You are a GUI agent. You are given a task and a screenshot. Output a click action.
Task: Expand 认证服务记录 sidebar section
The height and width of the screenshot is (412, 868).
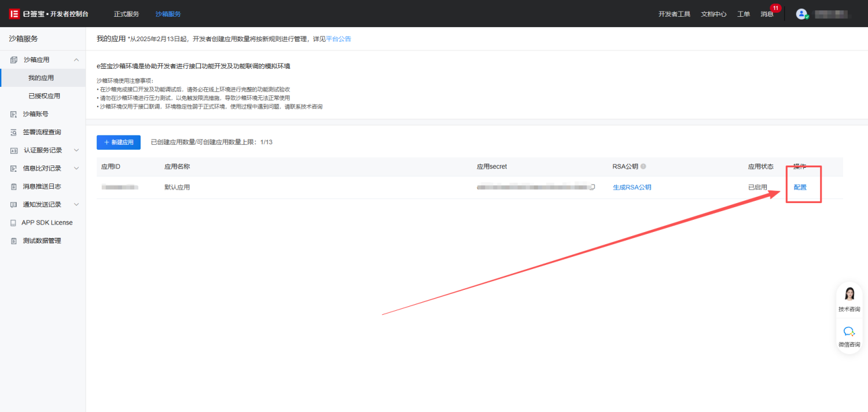pyautogui.click(x=76, y=150)
